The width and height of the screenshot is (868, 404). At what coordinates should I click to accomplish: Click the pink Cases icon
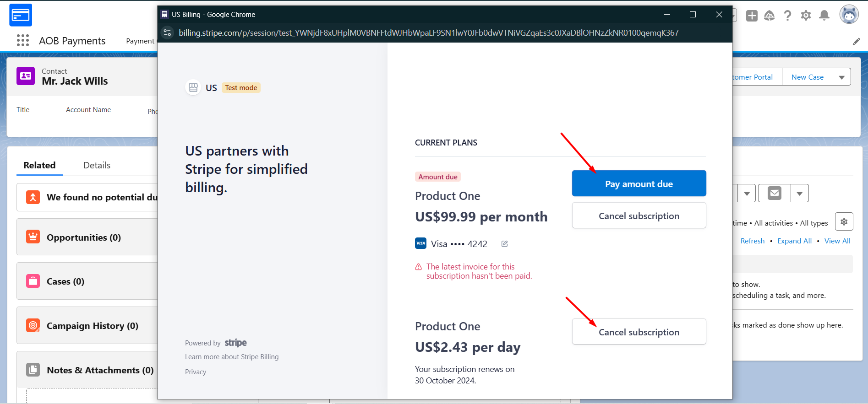33,281
